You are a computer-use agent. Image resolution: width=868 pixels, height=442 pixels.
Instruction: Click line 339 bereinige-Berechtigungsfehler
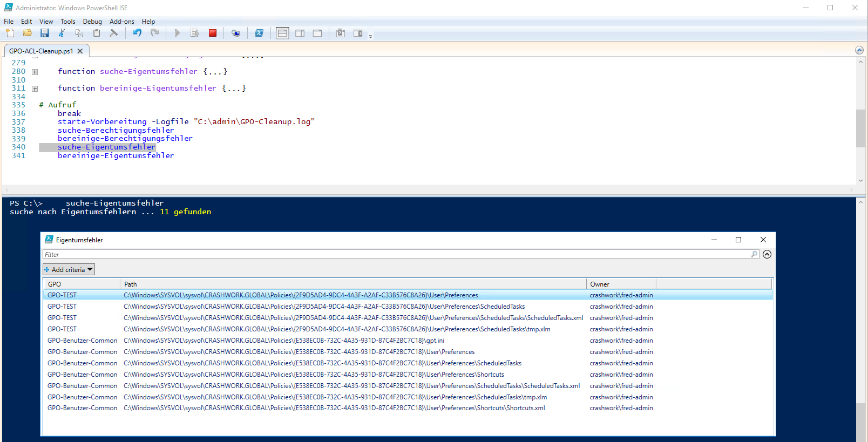pos(125,139)
